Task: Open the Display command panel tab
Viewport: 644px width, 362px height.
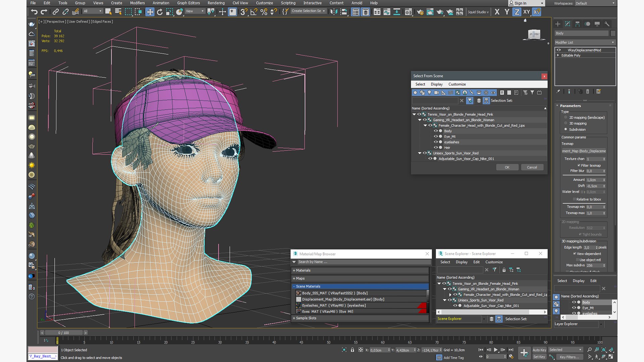Action: pyautogui.click(x=597, y=24)
